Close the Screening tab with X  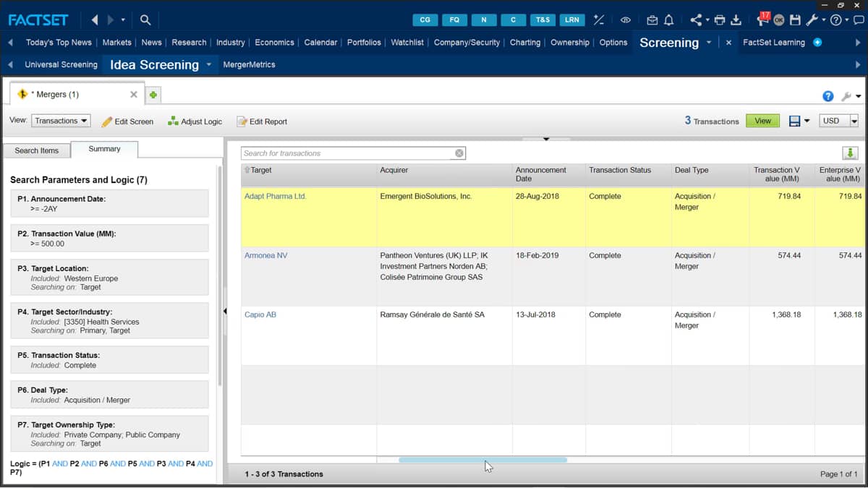(x=728, y=43)
